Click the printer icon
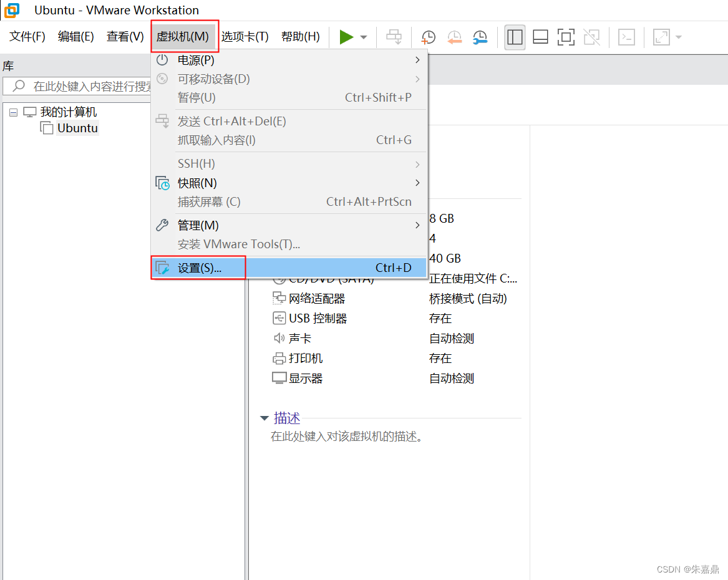This screenshot has width=728, height=580. (x=279, y=358)
